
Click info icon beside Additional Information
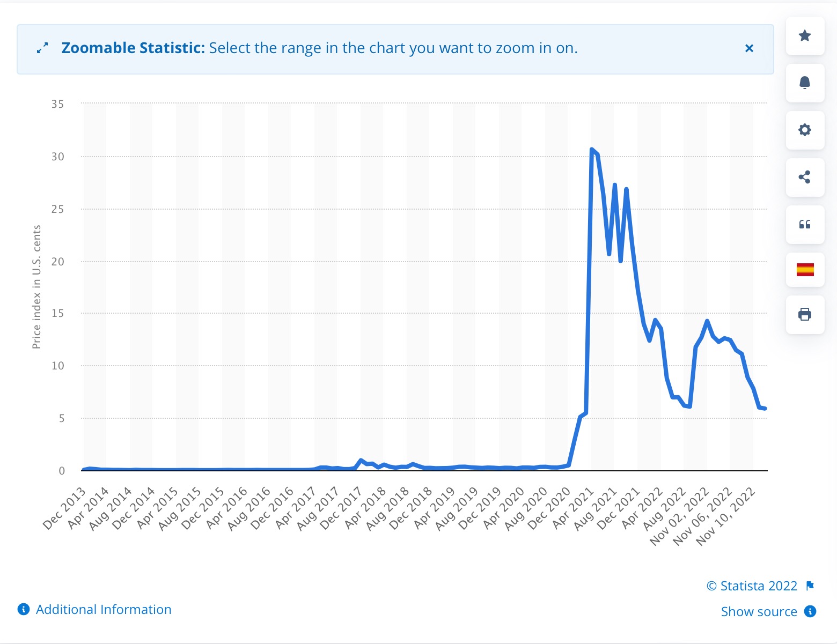(x=24, y=609)
